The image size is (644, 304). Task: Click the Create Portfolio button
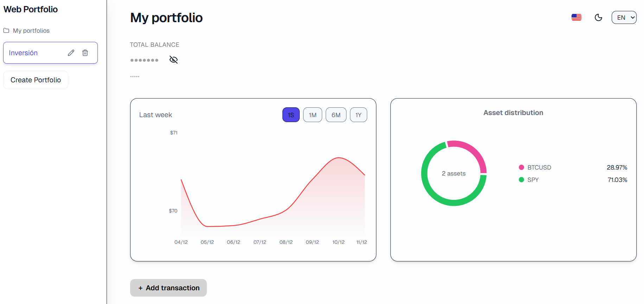click(35, 80)
